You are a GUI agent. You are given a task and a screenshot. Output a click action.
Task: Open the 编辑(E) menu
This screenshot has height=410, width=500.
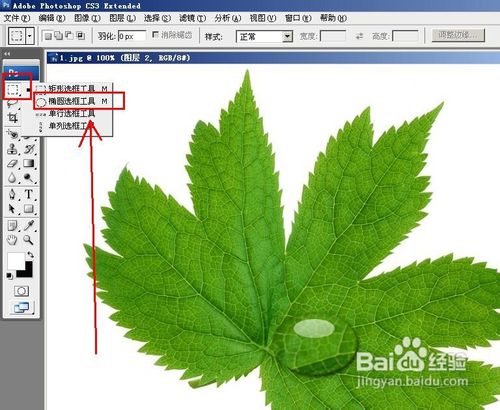point(52,18)
